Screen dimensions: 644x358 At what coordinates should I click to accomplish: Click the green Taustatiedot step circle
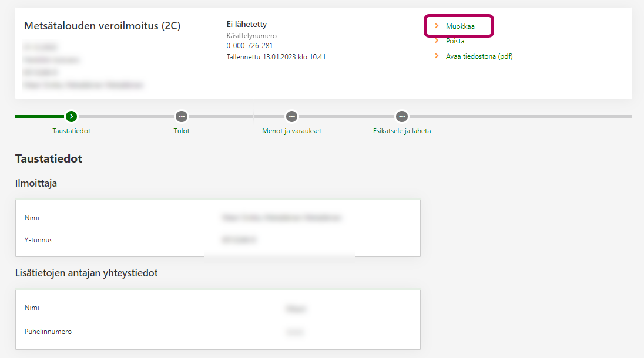coord(71,116)
